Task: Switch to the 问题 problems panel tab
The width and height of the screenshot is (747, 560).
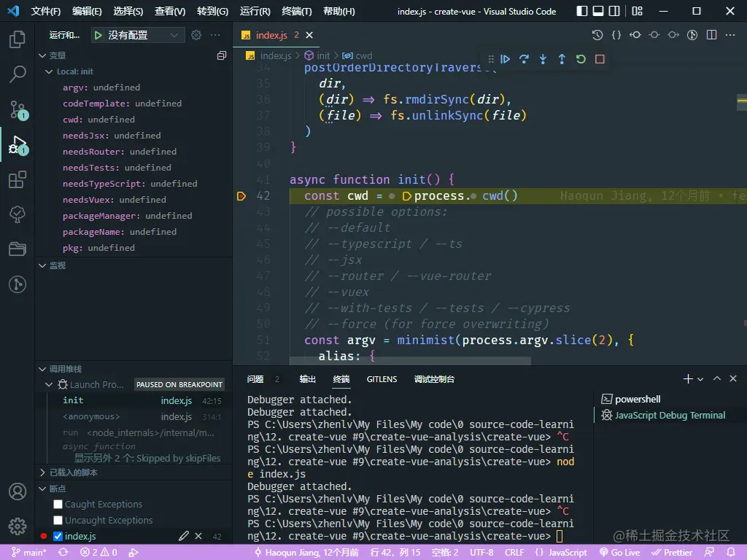Action: tap(255, 379)
